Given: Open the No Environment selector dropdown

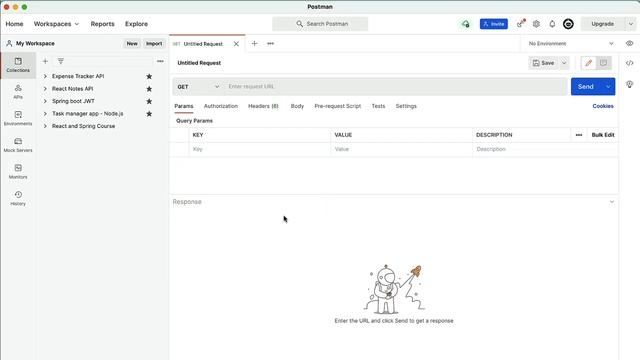Looking at the screenshot, I should pyautogui.click(x=571, y=43).
